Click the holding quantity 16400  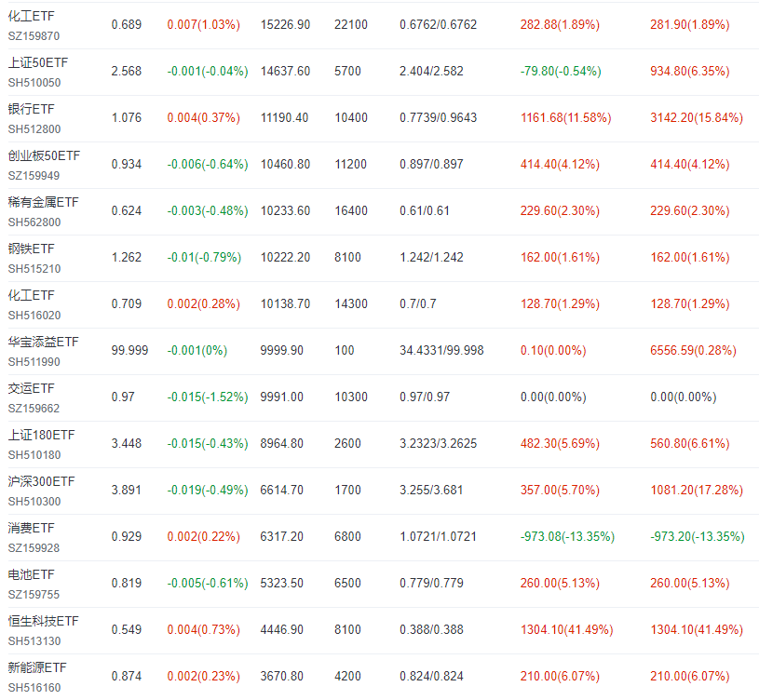(351, 211)
